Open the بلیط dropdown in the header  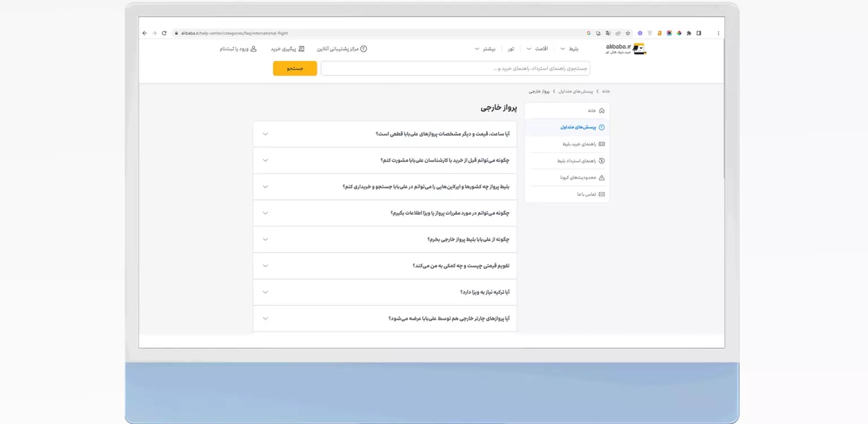pos(570,49)
